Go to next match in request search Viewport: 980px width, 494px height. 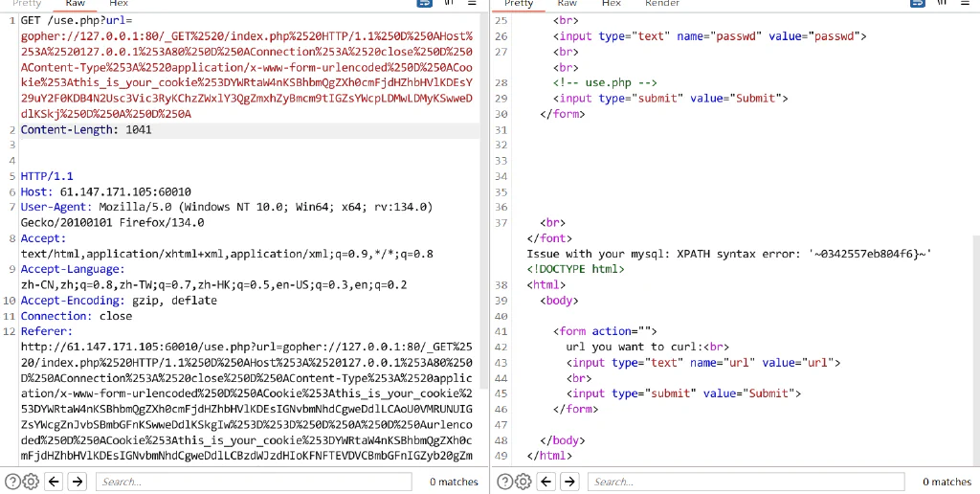click(x=77, y=482)
